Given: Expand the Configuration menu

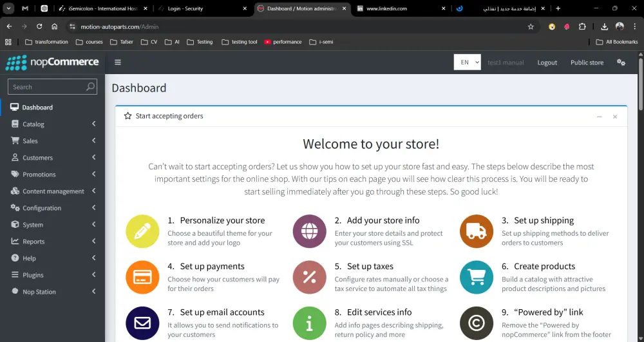Looking at the screenshot, I should 53,208.
